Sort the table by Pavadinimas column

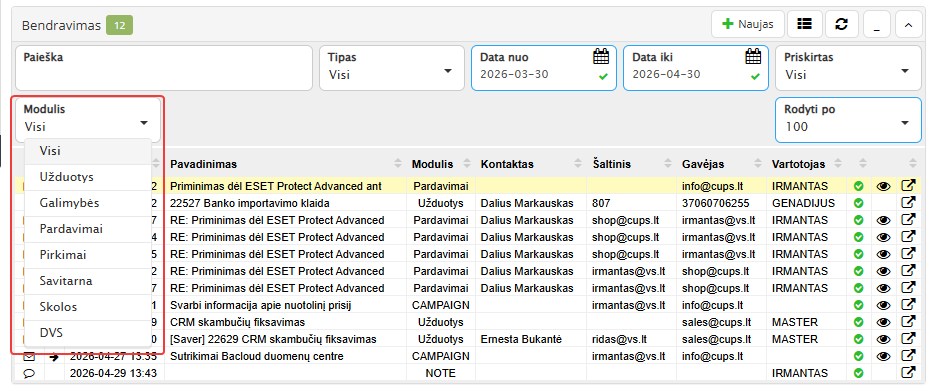pos(285,164)
